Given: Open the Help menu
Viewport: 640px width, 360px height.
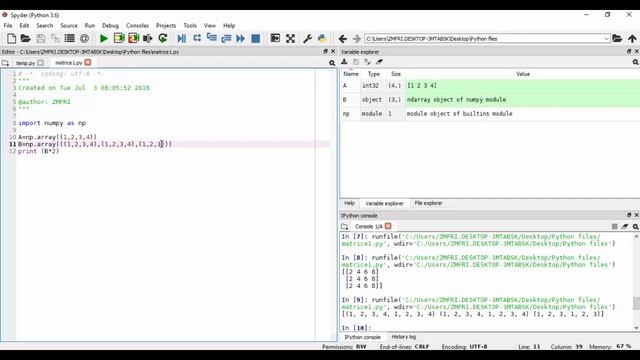Looking at the screenshot, I should click(x=229, y=25).
